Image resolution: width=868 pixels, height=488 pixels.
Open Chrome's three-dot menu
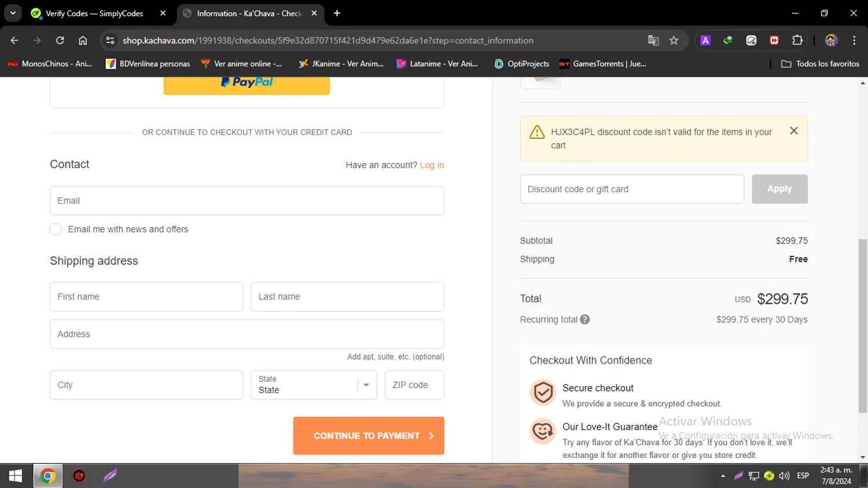pyautogui.click(x=854, y=41)
